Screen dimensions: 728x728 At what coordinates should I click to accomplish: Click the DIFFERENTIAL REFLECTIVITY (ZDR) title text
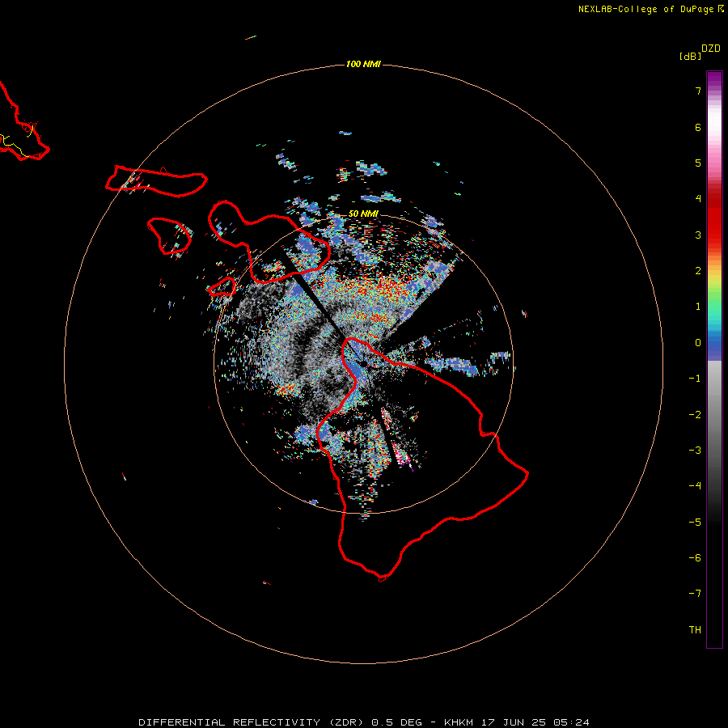tap(252, 722)
